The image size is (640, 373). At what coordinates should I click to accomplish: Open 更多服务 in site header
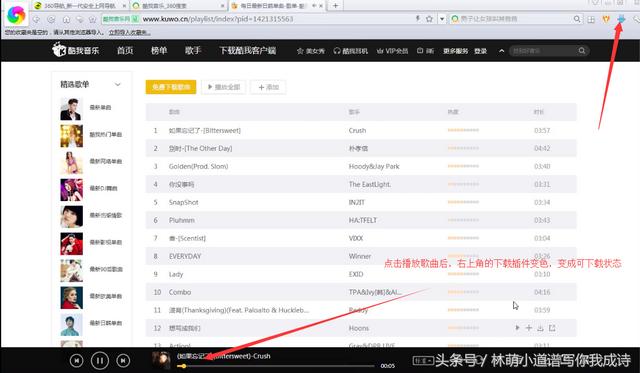[x=456, y=51]
